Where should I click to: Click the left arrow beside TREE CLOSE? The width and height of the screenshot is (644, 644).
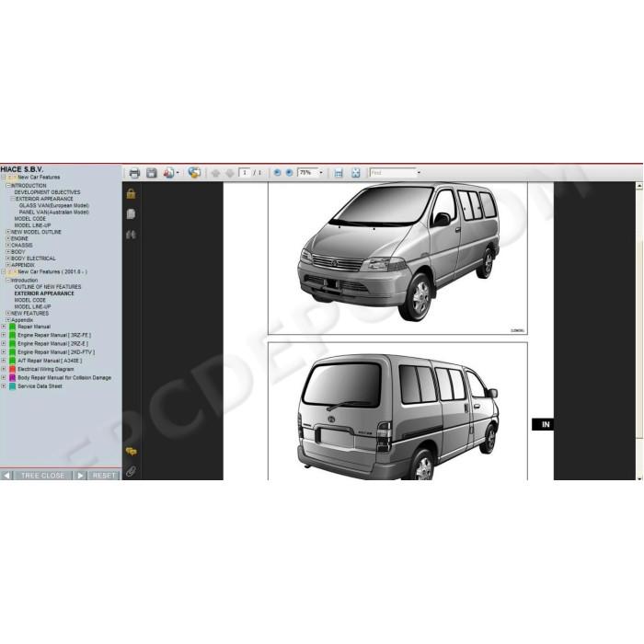(x=6, y=476)
